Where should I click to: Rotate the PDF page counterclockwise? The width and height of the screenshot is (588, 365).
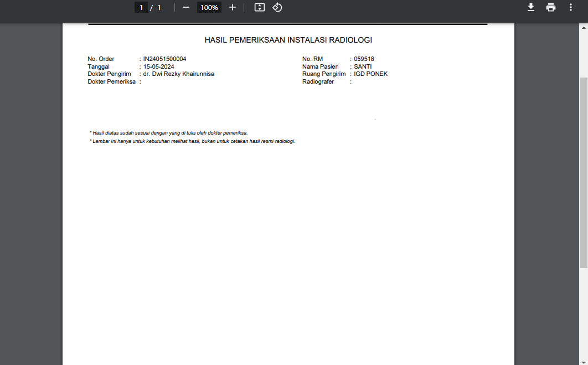[x=277, y=7]
